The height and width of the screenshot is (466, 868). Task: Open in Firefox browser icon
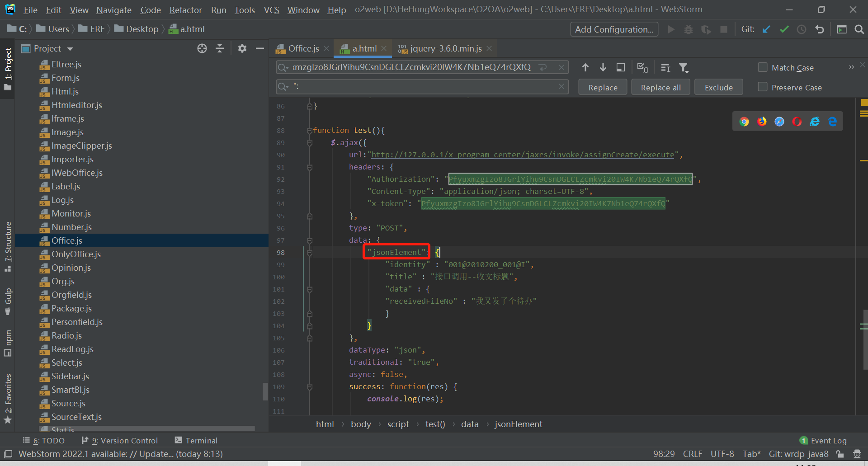point(762,122)
